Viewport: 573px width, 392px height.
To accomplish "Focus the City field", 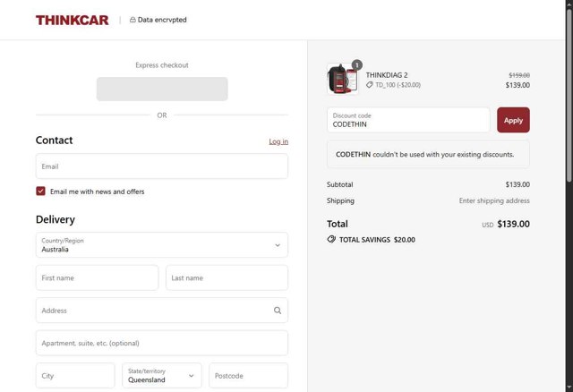I will (75, 376).
